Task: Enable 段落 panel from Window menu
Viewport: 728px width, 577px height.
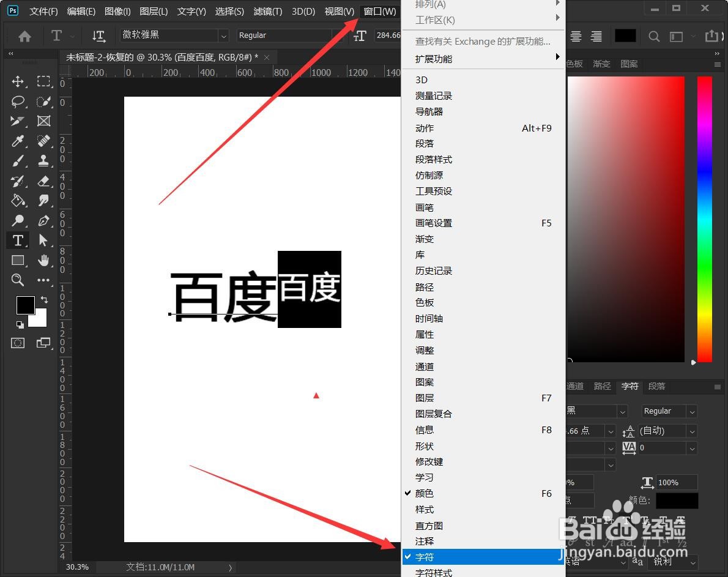Action: pos(483,143)
